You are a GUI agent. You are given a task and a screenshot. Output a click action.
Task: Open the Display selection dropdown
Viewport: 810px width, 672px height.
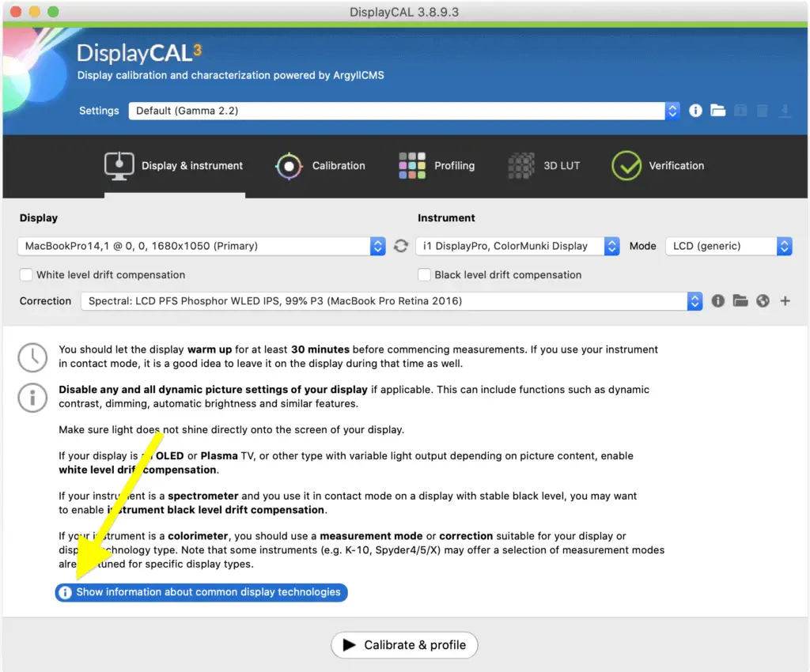point(202,246)
